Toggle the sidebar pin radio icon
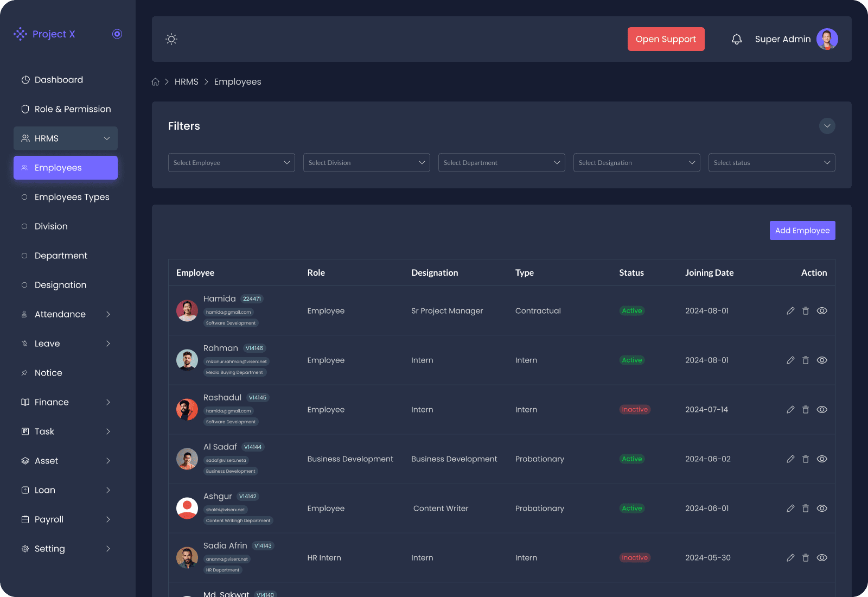The width and height of the screenshot is (868, 597). pyautogui.click(x=117, y=34)
